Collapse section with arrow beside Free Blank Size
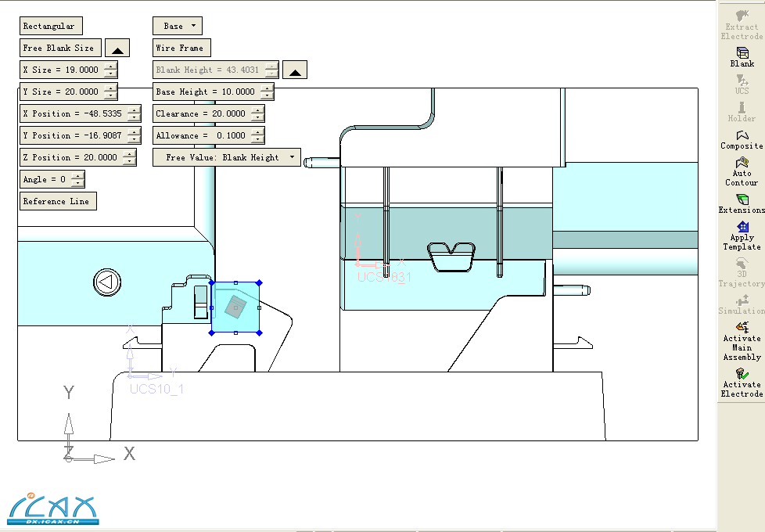 [x=117, y=48]
